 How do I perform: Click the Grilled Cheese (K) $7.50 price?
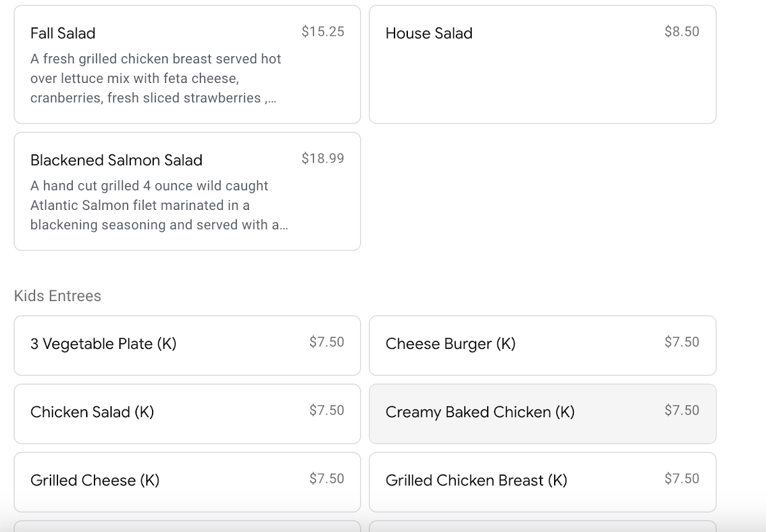click(327, 478)
